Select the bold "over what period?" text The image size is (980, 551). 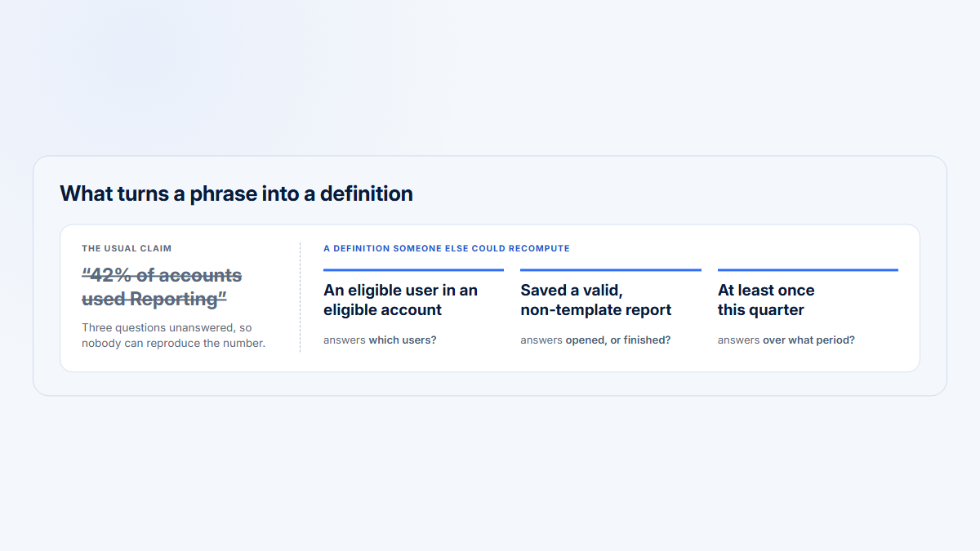tap(808, 340)
